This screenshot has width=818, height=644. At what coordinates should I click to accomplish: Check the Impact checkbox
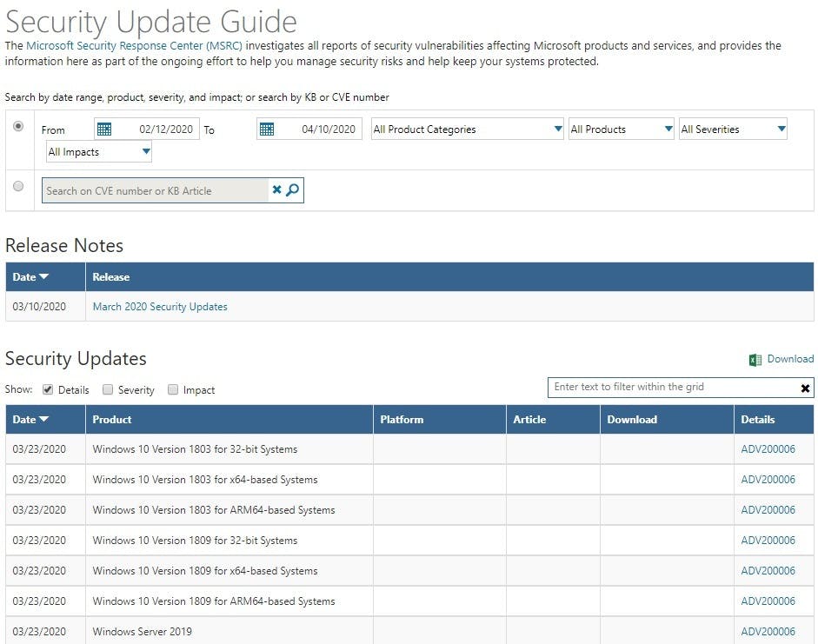tap(173, 389)
